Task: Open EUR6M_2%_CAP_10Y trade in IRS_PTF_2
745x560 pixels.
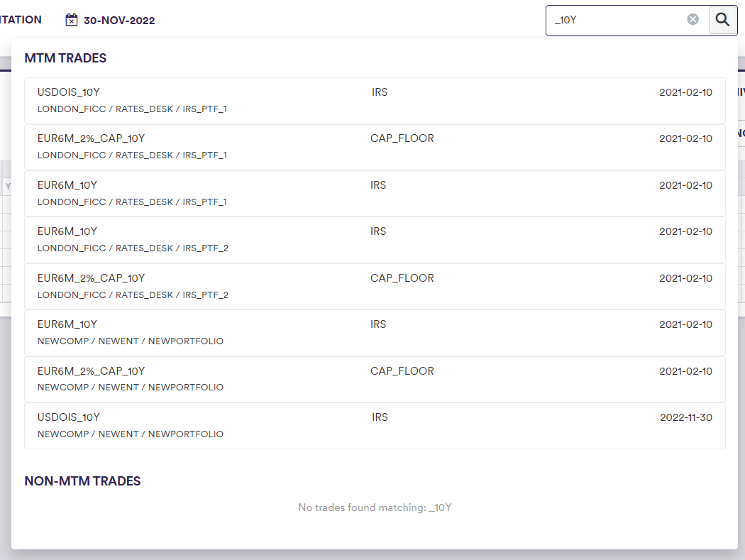Action: [375, 286]
